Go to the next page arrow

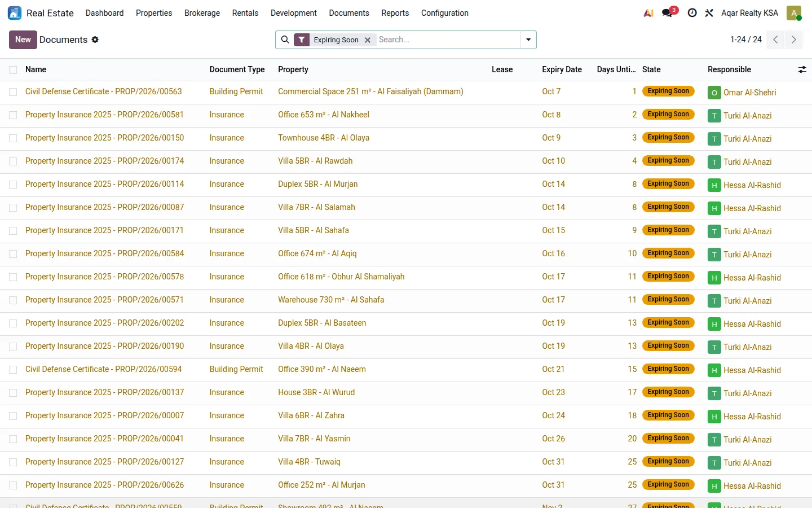click(793, 40)
